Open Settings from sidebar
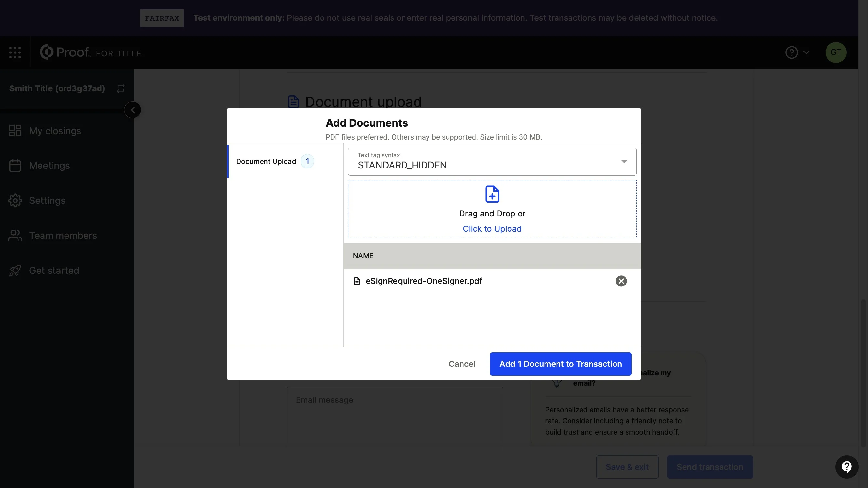 47,201
